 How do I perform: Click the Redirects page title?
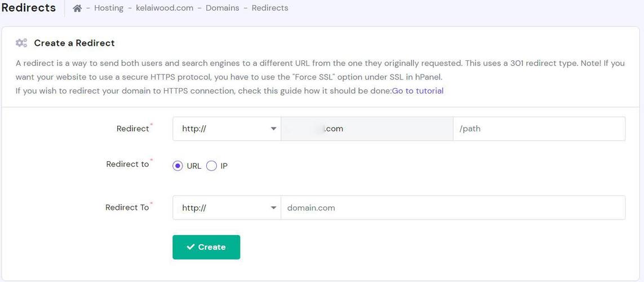click(29, 8)
